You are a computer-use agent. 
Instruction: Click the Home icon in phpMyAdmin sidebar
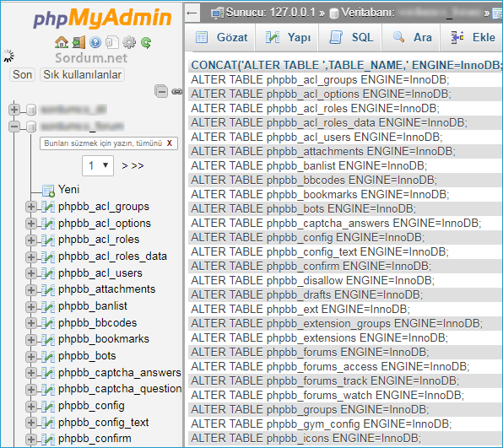click(62, 42)
